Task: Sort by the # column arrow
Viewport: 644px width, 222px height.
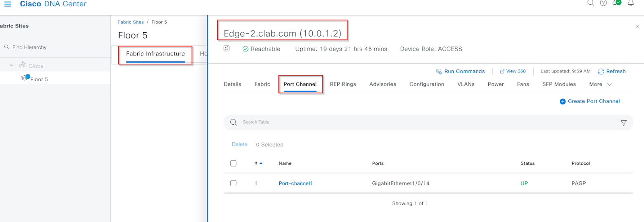Action: [261, 163]
